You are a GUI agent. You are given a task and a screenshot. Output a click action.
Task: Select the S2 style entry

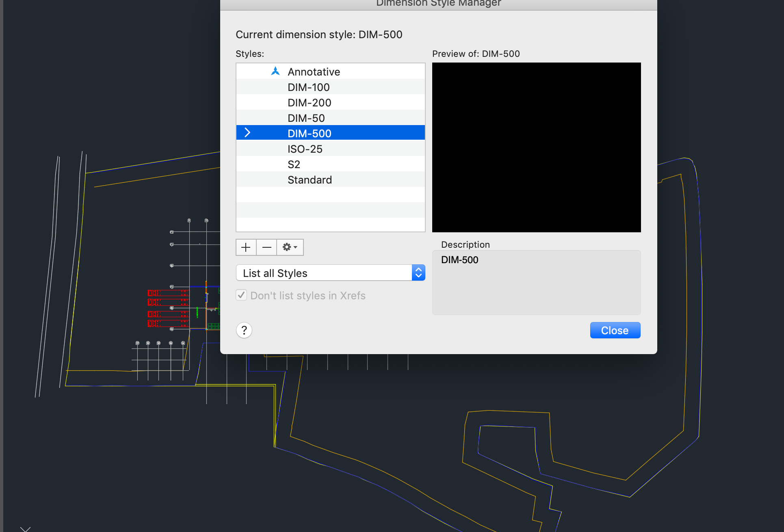[x=294, y=164]
